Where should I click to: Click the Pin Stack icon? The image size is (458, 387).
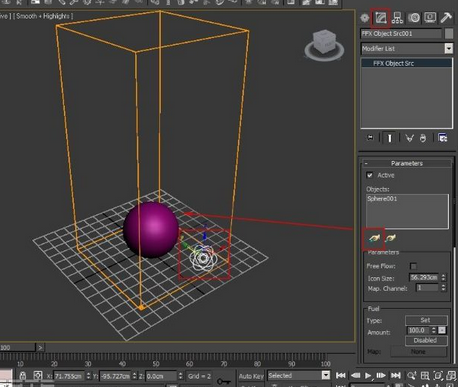click(x=370, y=138)
